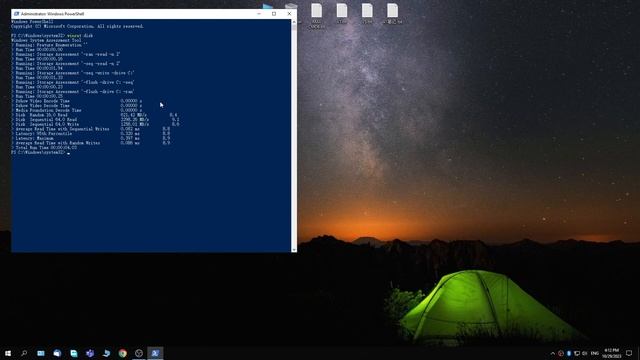
Task: Click the 'winsat disk' command text
Action: [80, 36]
